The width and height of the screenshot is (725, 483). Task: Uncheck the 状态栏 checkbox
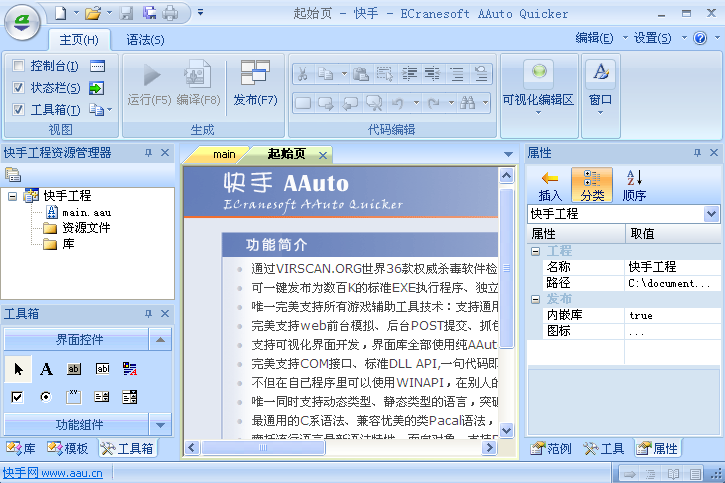pyautogui.click(x=19, y=88)
